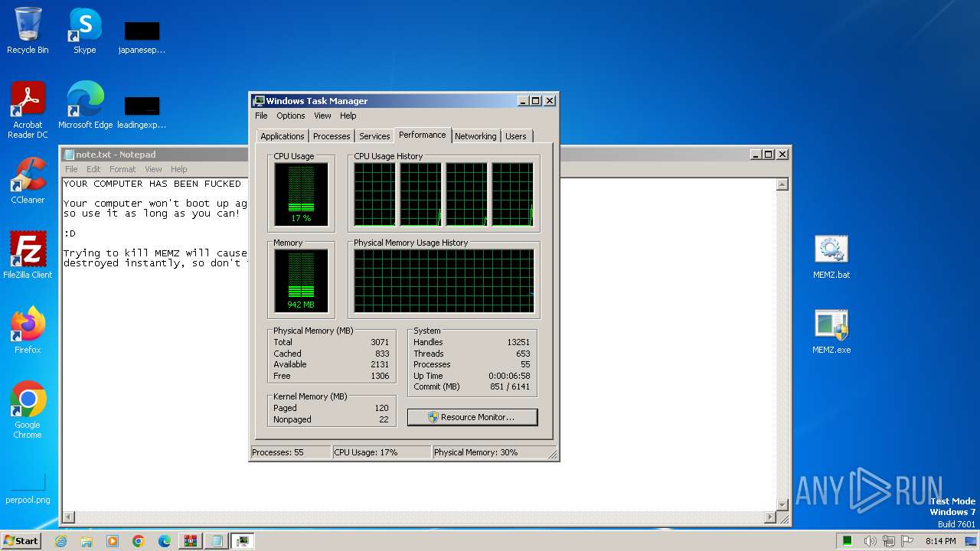
Task: Select the MEMZ.bat desktop file
Action: [x=831, y=256]
